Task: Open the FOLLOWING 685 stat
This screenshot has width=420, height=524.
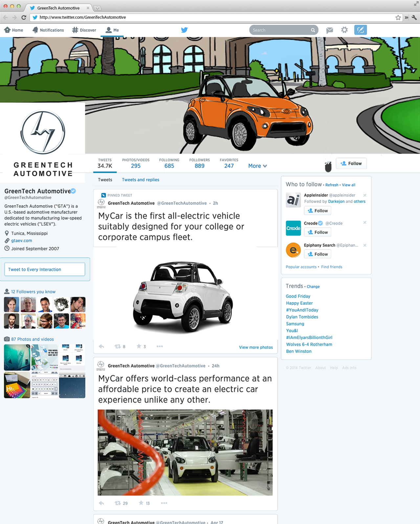Action: [169, 163]
